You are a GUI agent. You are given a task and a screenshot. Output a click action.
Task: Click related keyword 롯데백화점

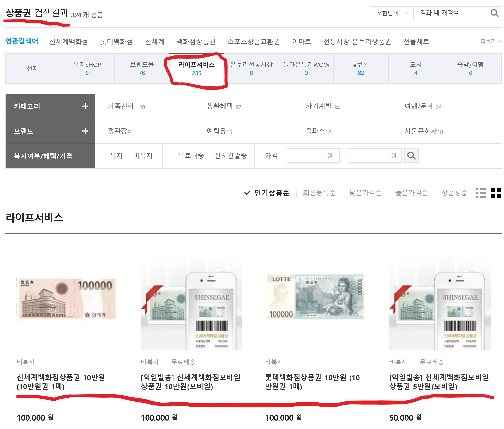(116, 41)
